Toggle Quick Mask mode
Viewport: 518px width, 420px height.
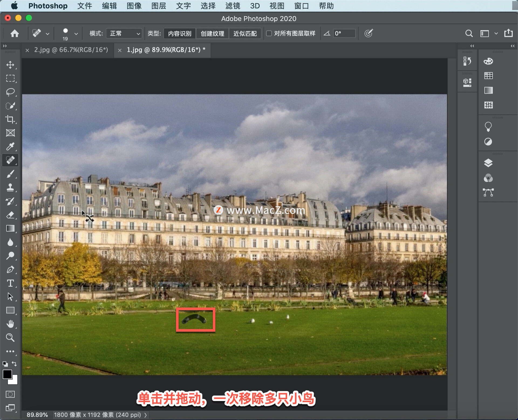[x=10, y=394]
